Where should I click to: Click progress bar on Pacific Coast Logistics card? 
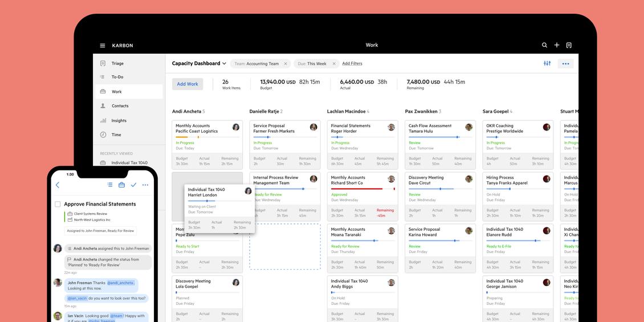[207, 137]
